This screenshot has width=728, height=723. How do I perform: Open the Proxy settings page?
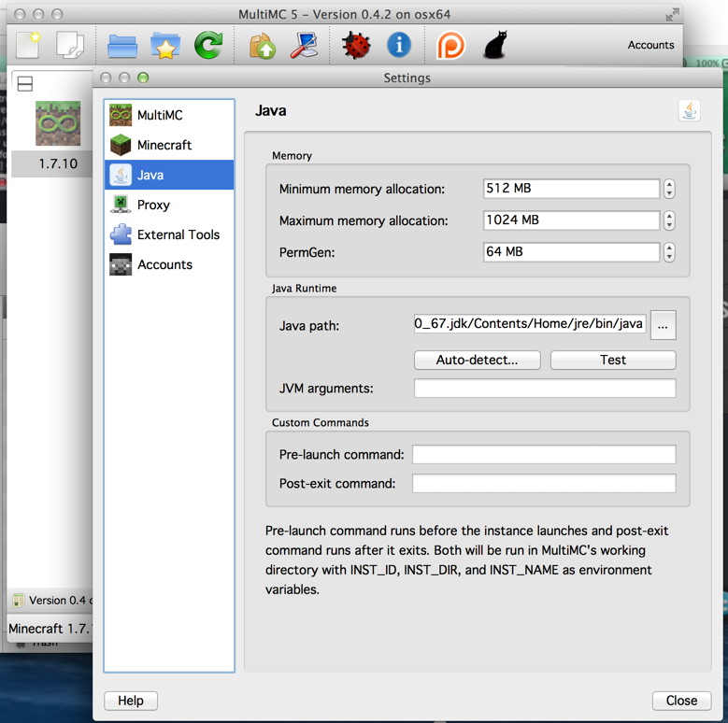[169, 205]
